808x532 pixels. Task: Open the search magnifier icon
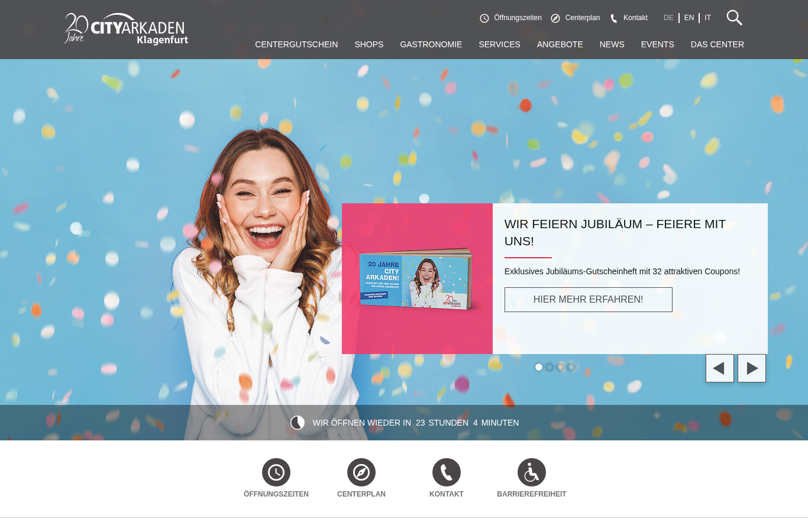(734, 18)
